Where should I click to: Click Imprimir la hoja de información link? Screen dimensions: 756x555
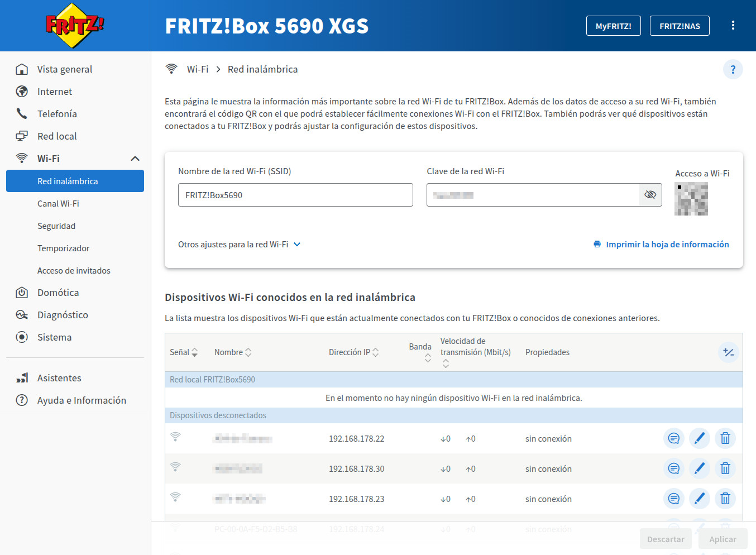(661, 245)
